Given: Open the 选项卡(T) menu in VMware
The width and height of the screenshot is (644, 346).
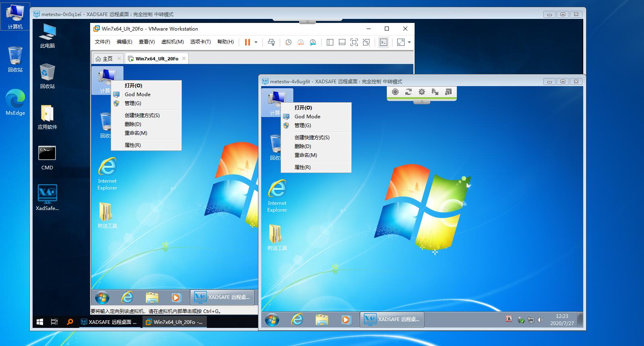Looking at the screenshot, I should pos(200,42).
